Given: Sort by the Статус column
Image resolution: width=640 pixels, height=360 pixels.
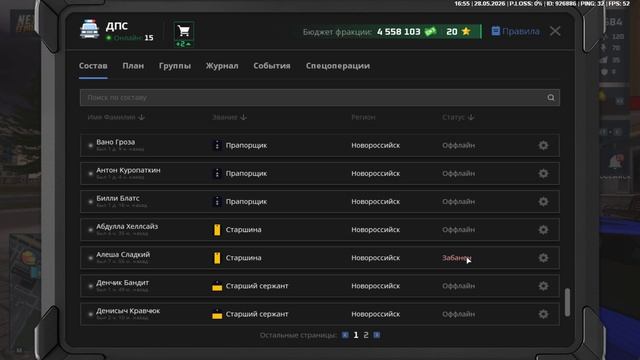Looking at the screenshot, I should pos(458,117).
